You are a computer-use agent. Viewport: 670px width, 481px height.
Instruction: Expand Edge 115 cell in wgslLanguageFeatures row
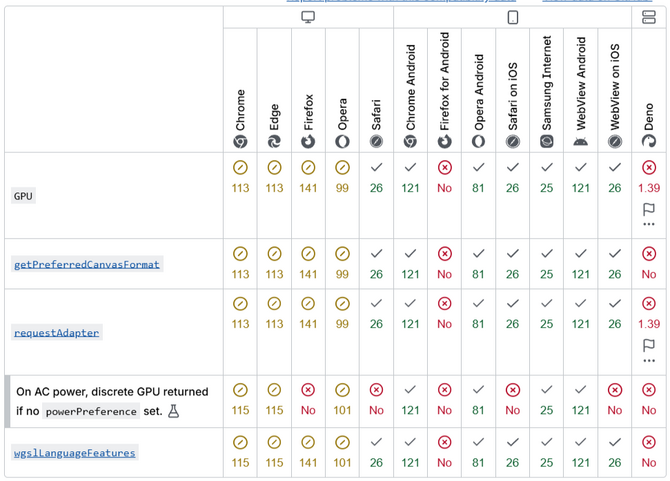tap(274, 452)
